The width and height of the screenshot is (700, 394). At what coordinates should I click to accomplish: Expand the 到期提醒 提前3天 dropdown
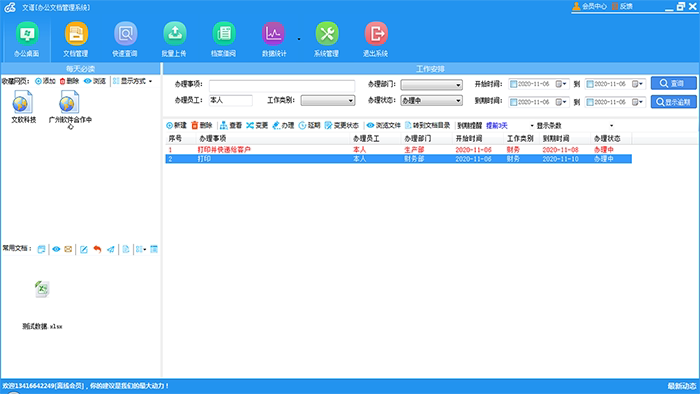click(x=532, y=126)
